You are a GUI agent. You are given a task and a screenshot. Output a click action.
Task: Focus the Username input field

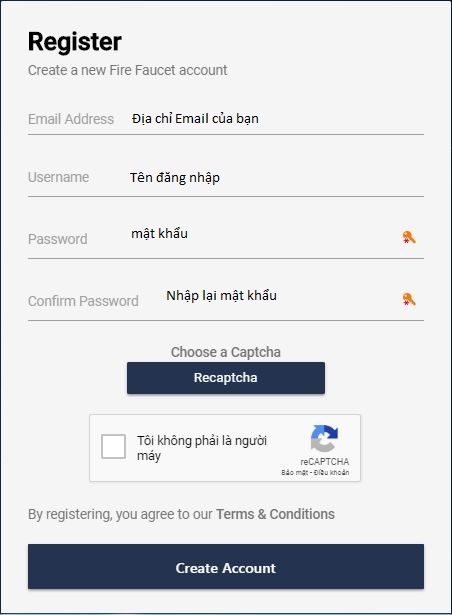point(226,177)
